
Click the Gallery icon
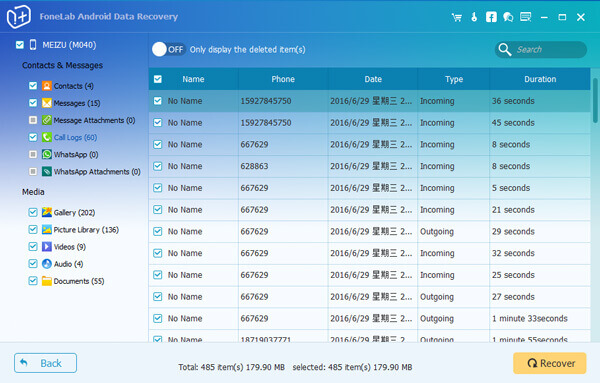(x=47, y=212)
